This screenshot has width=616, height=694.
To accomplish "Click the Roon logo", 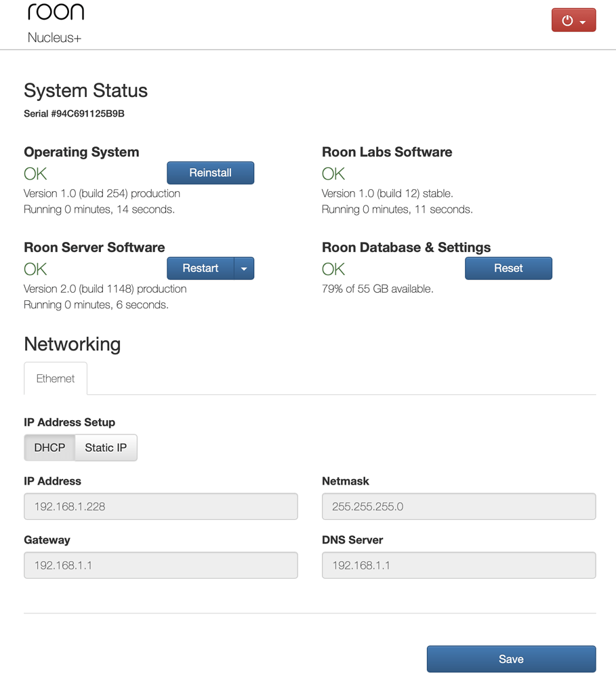I will click(56, 12).
